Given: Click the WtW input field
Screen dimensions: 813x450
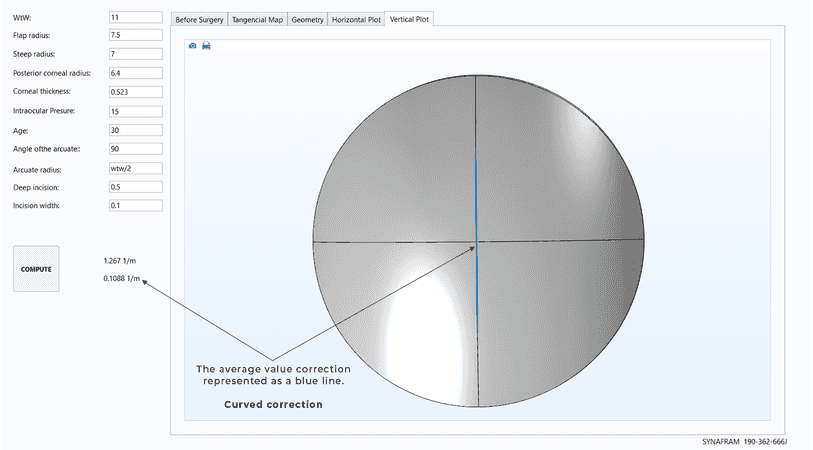Looking at the screenshot, I should pos(136,17).
